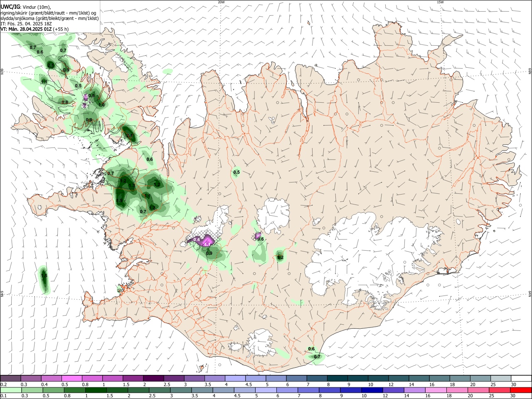The image size is (532, 399).
Task: Click the 1.0 precipitation value in the Westfjords
Action: tap(101, 105)
